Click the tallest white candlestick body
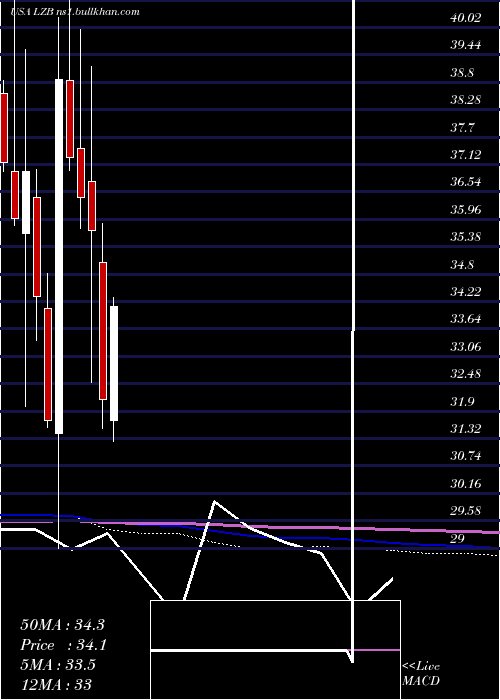The width and height of the screenshot is (500, 700). click(x=59, y=256)
